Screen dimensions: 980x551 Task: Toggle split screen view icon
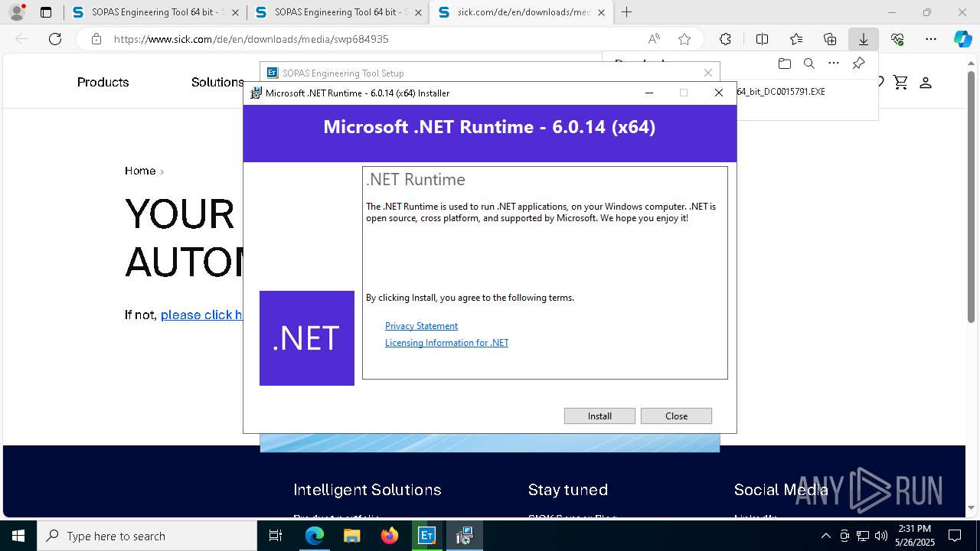(x=762, y=39)
